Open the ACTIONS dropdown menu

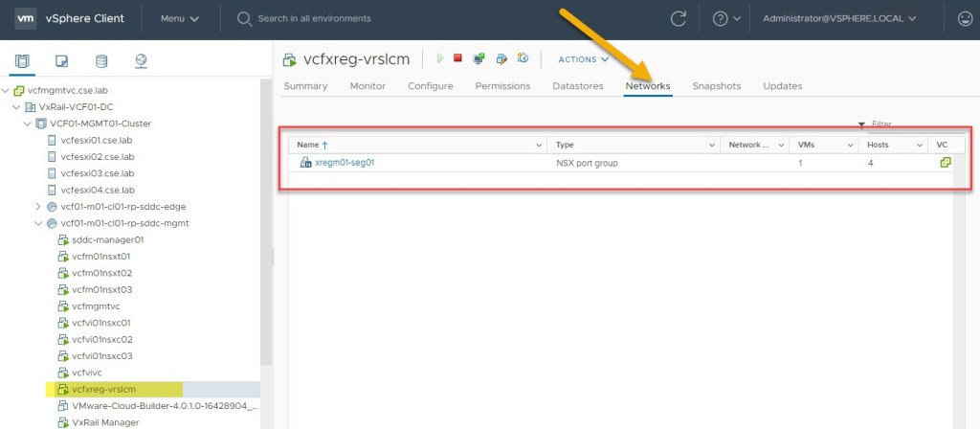click(x=583, y=59)
